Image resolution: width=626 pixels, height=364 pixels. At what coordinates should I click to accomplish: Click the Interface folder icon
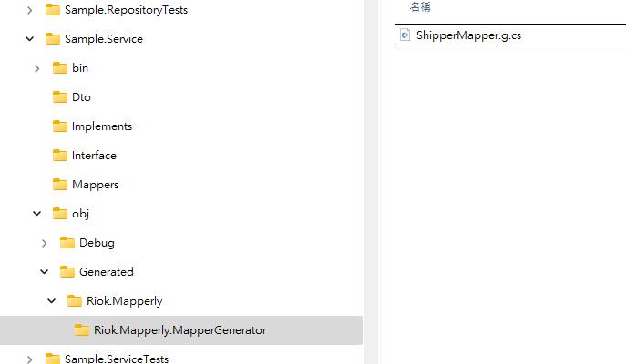coord(60,156)
